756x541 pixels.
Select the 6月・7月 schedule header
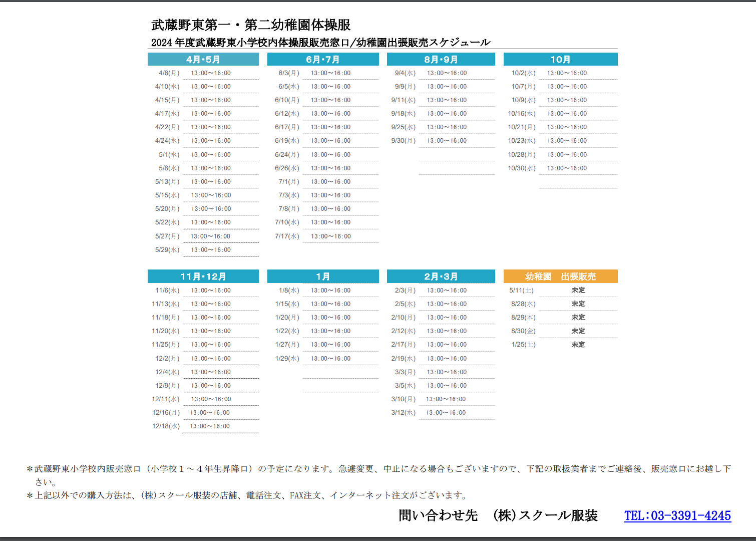tap(323, 59)
